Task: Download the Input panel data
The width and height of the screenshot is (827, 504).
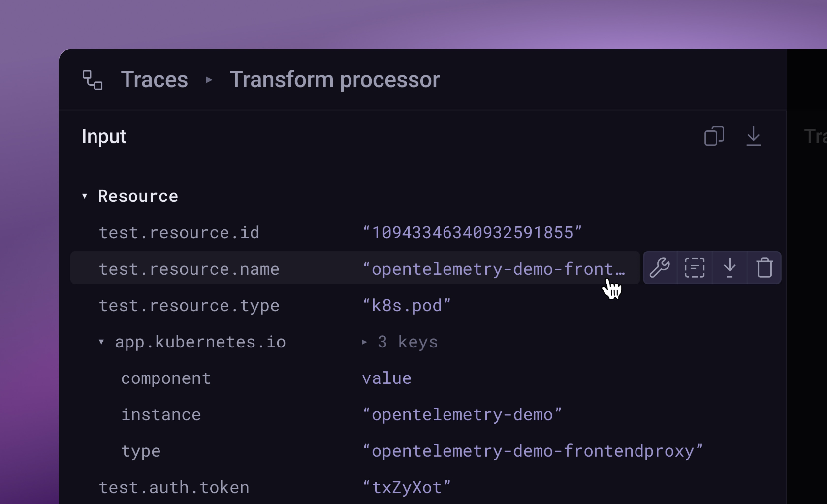Action: [x=753, y=136]
